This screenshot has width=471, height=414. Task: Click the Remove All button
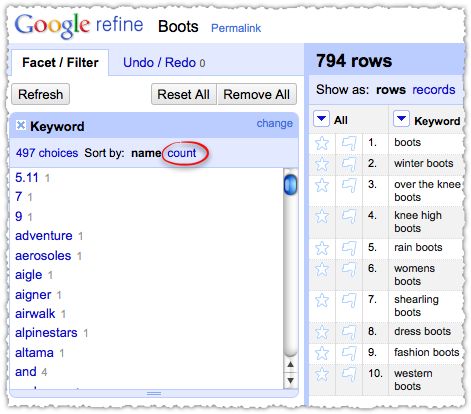coord(257,94)
